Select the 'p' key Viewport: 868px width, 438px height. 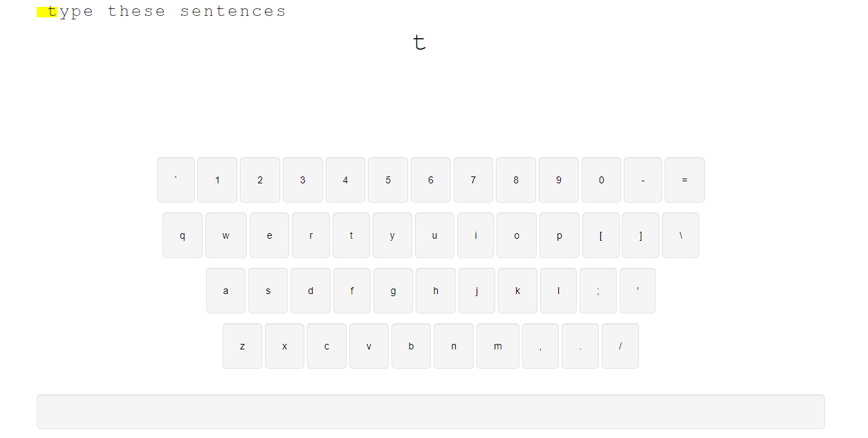559,235
